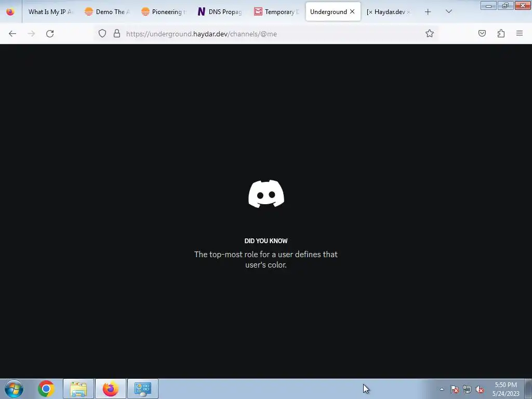
Task: Click the Discord logo in loading screen
Action: 267,194
